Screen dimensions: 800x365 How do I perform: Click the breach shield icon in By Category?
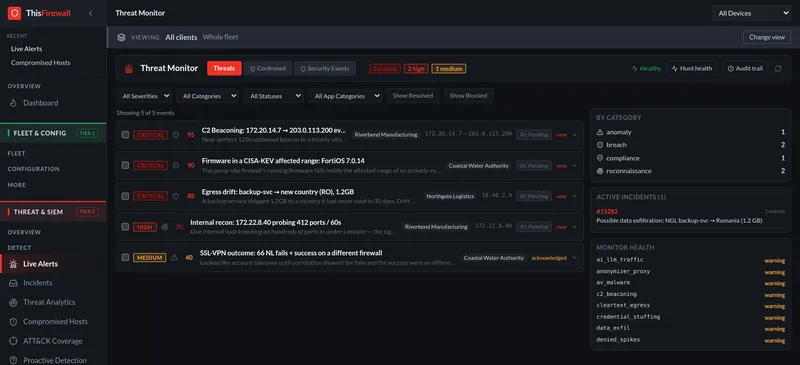click(600, 145)
